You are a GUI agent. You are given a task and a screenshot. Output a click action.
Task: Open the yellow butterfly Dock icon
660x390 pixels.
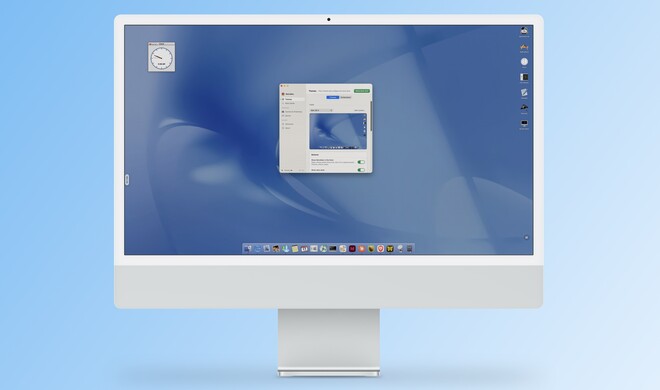point(390,249)
